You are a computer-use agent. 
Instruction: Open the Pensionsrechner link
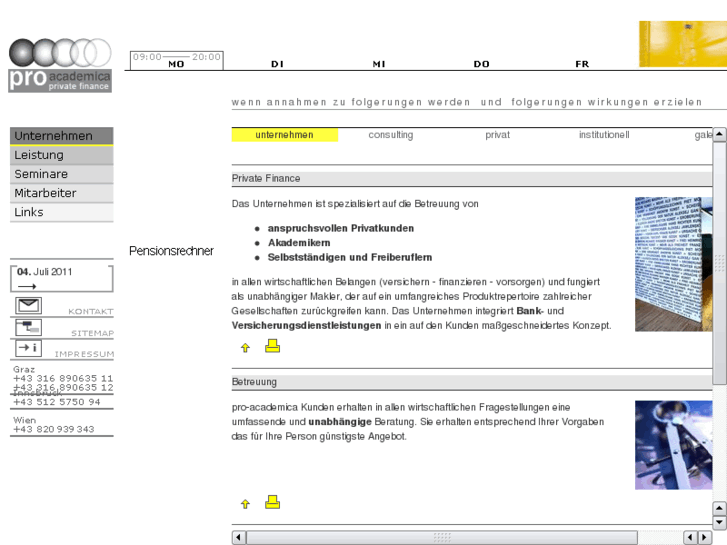(171, 251)
